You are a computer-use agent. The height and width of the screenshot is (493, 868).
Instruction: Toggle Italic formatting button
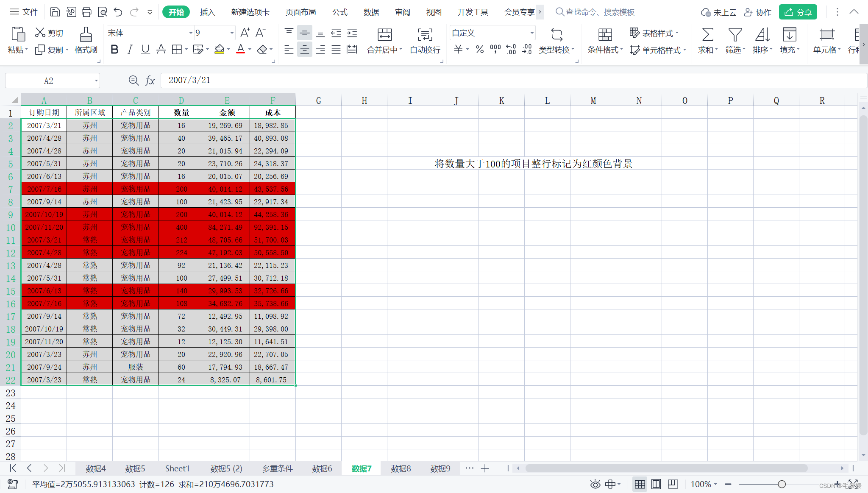130,50
